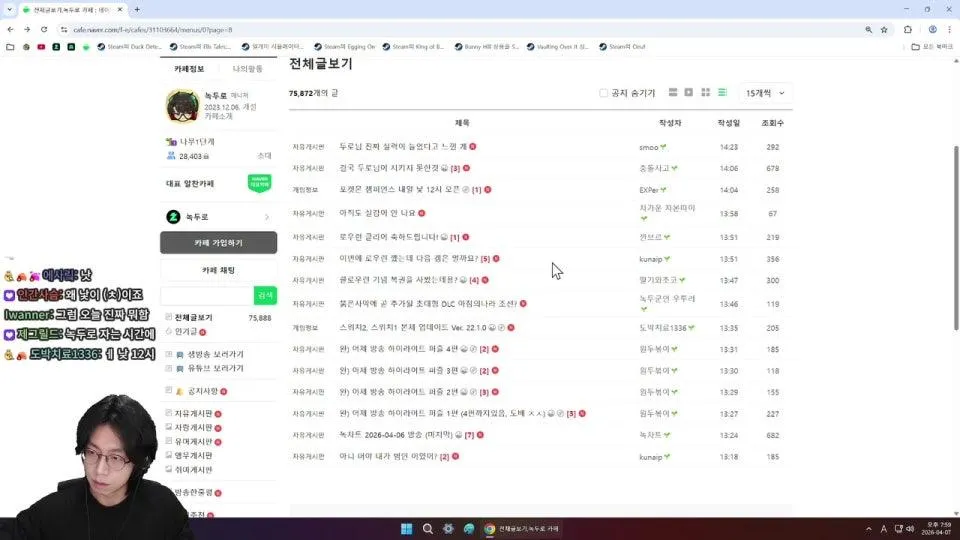The height and width of the screenshot is (540, 960).
Task: Open the 영우게시판 board
Action: [193, 456]
